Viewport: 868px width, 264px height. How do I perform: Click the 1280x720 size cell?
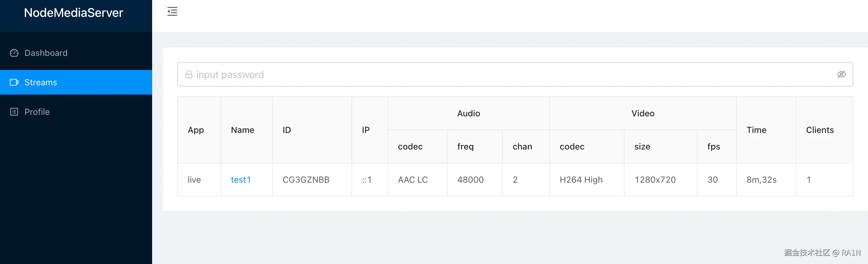[655, 180]
